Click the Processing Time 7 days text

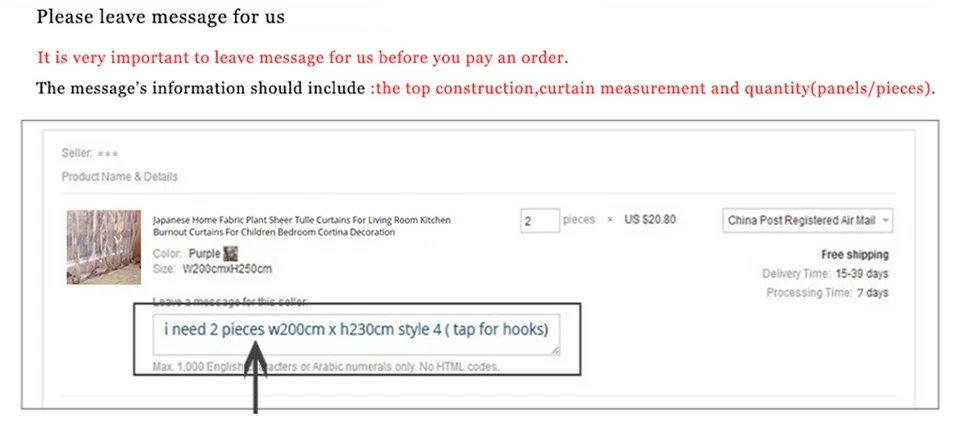coord(827,292)
